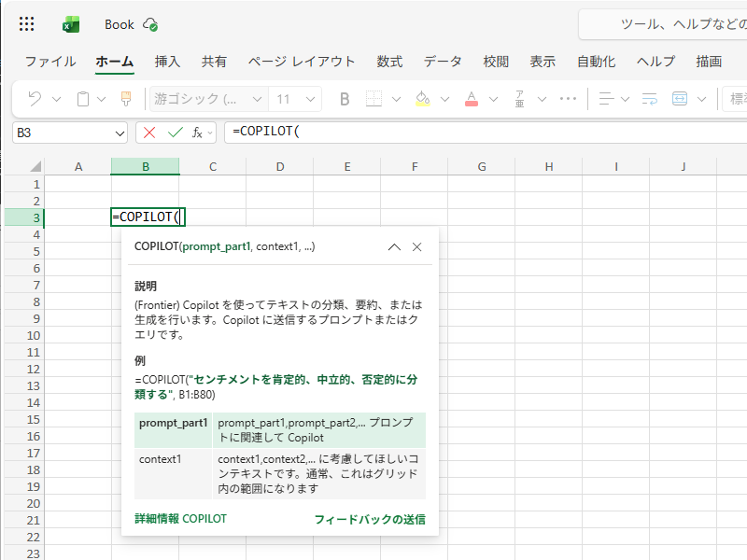Expand the merge cells dropdown arrow
Viewport: 747px width, 560px height.
pyautogui.click(x=701, y=99)
